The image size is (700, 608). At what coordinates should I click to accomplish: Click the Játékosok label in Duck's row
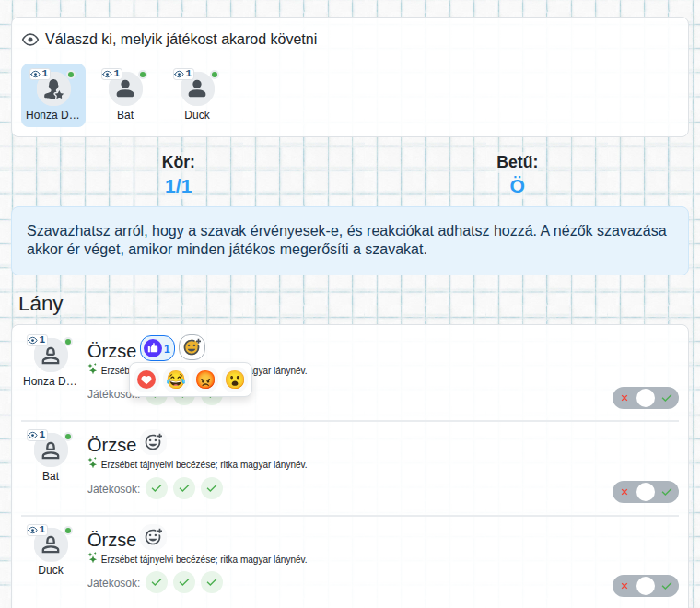click(x=114, y=583)
